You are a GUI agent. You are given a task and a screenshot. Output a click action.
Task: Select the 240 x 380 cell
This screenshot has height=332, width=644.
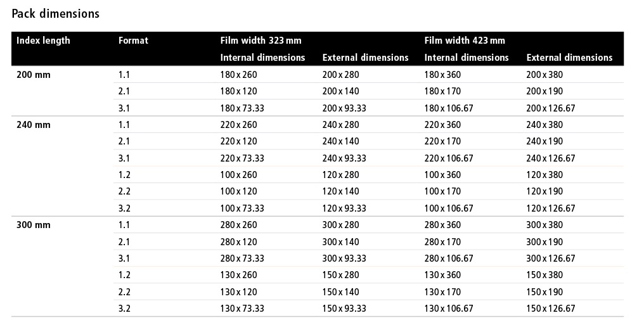click(544, 125)
